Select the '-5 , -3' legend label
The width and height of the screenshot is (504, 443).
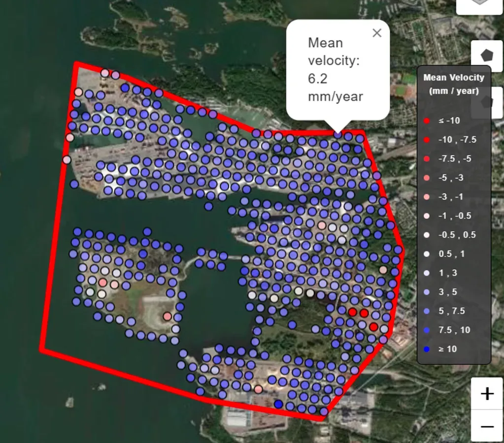click(451, 178)
